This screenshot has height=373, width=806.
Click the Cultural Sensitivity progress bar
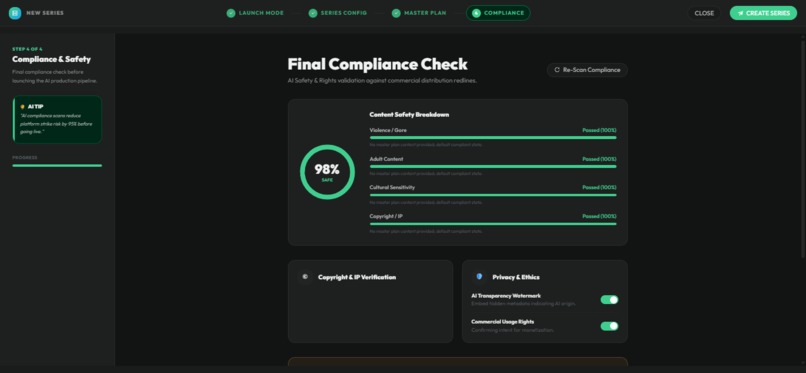(492, 195)
